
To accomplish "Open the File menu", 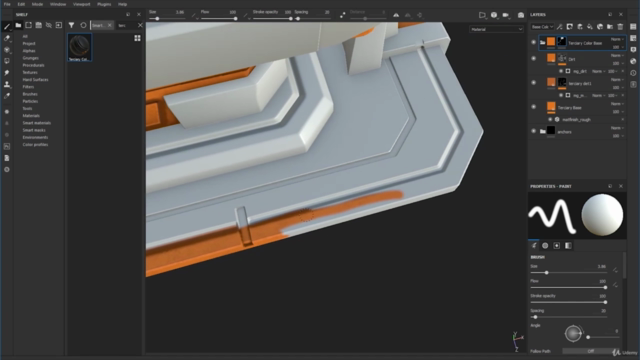I will 7,4.
